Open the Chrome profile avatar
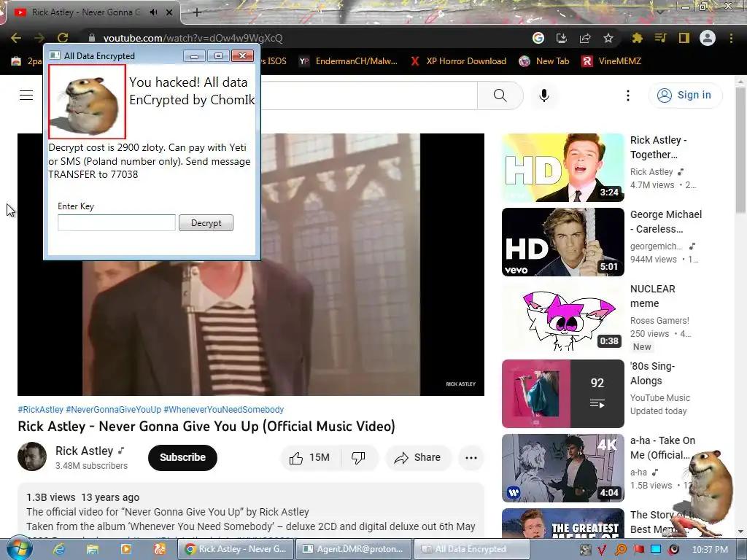 point(708,38)
